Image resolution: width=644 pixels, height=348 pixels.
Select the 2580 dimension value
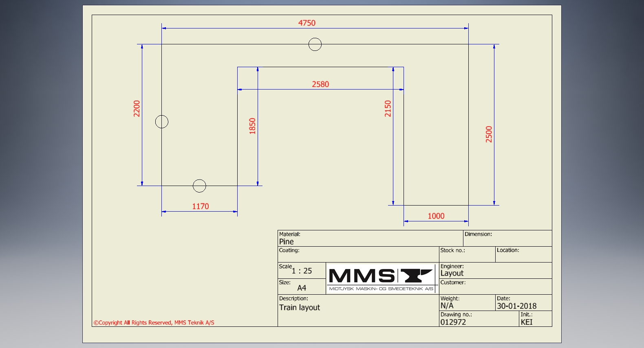click(320, 84)
